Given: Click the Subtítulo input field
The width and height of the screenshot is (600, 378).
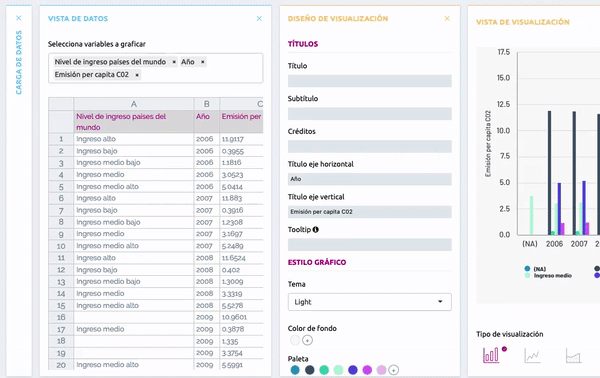Looking at the screenshot, I should tap(370, 114).
